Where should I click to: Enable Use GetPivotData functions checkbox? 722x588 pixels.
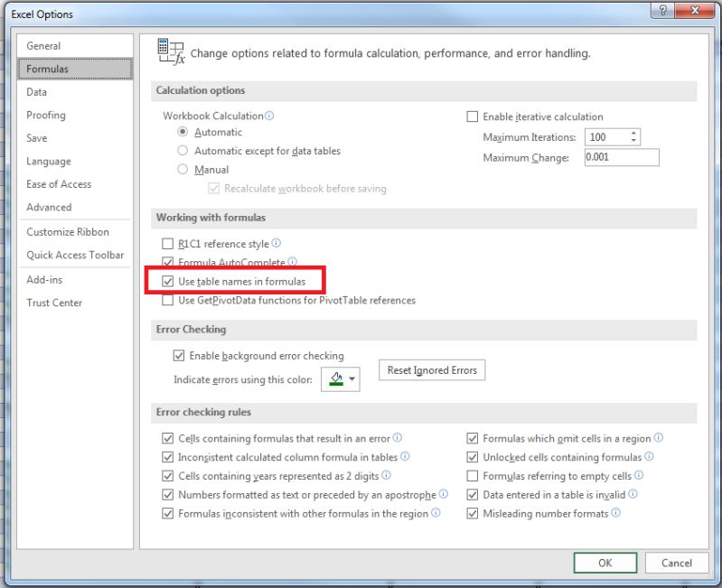[167, 300]
